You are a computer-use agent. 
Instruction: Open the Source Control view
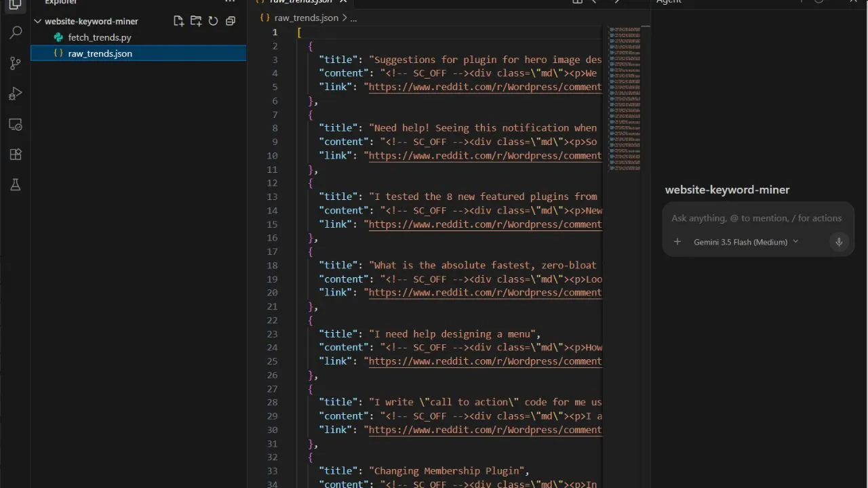15,63
